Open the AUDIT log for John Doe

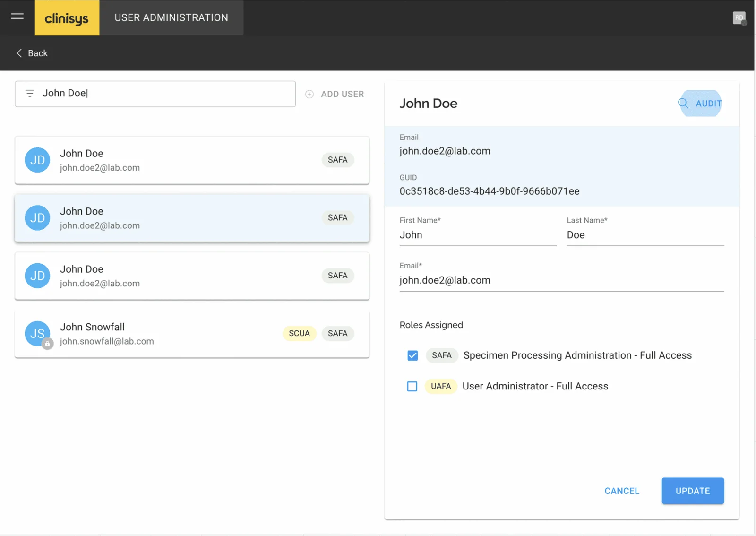click(700, 103)
